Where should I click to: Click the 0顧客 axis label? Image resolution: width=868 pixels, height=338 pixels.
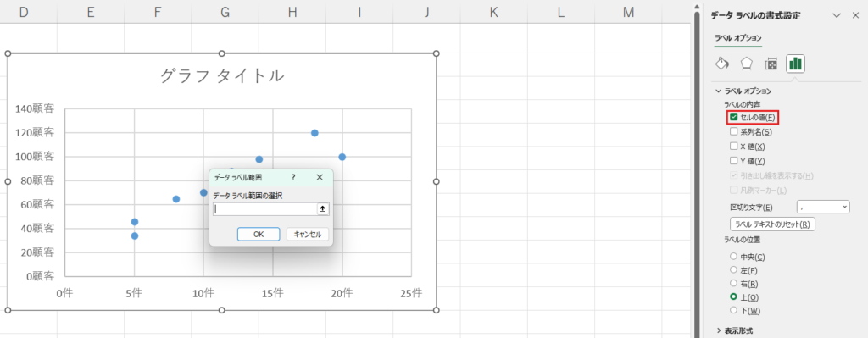click(41, 276)
